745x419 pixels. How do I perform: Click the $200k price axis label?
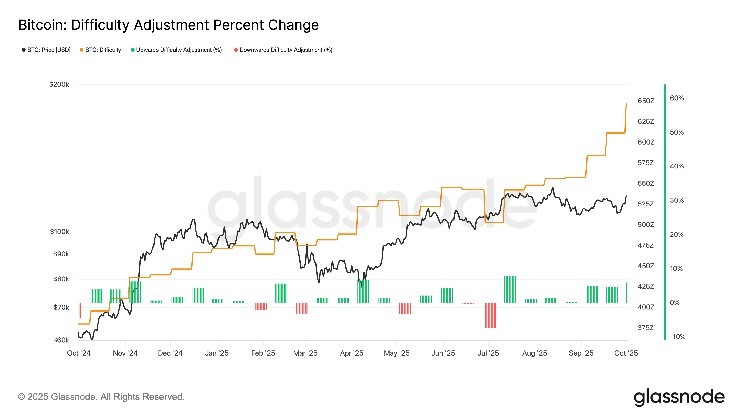click(58, 86)
